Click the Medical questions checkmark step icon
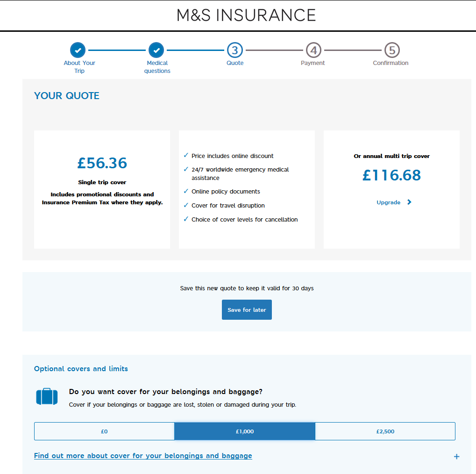 click(x=156, y=50)
